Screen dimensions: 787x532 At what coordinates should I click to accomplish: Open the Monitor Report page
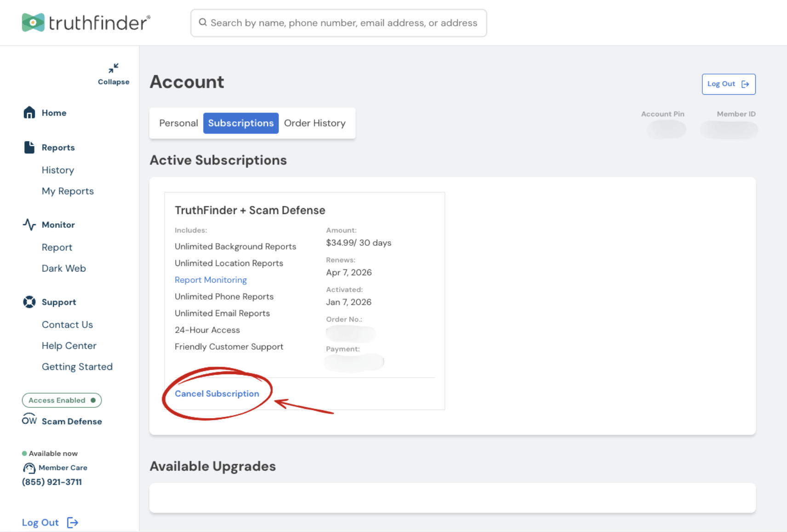coord(57,247)
